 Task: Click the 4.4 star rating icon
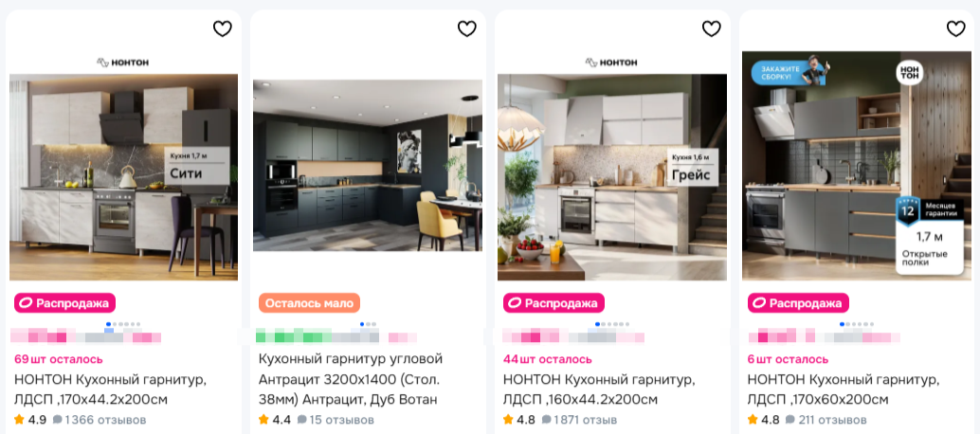pyautogui.click(x=263, y=420)
